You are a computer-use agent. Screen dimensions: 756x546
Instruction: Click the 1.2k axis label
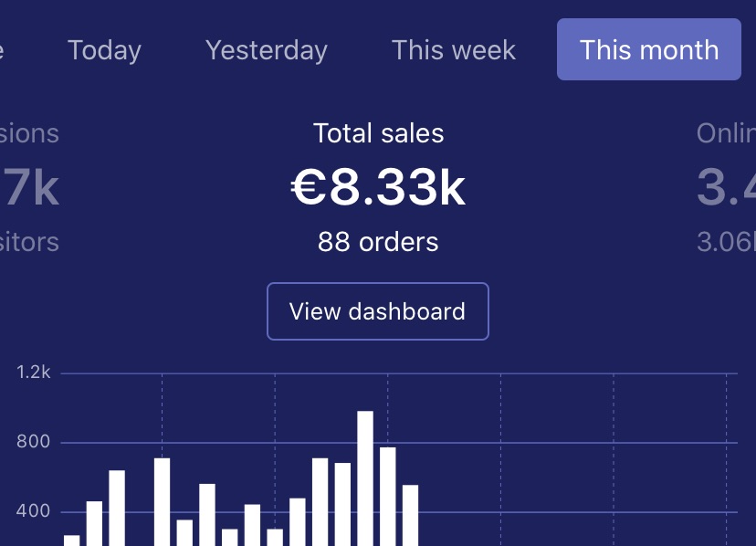33,373
